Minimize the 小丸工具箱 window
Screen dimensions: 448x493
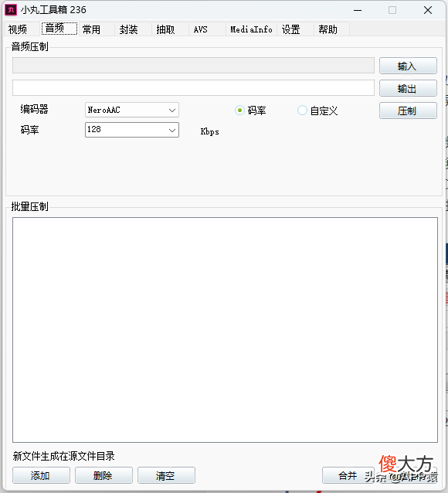click(358, 10)
